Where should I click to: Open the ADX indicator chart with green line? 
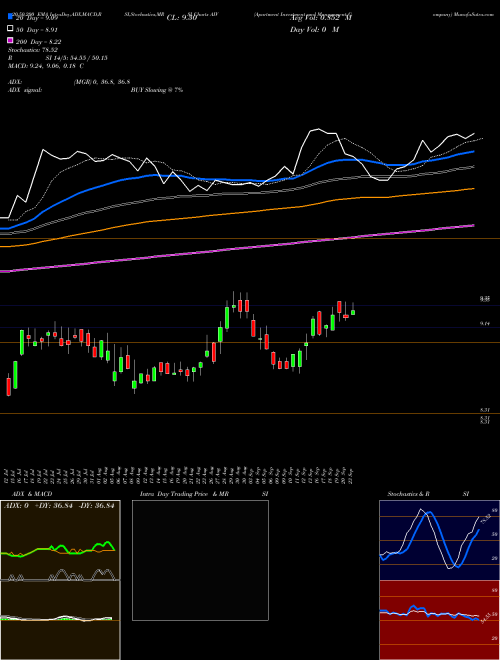pyautogui.click(x=60, y=540)
